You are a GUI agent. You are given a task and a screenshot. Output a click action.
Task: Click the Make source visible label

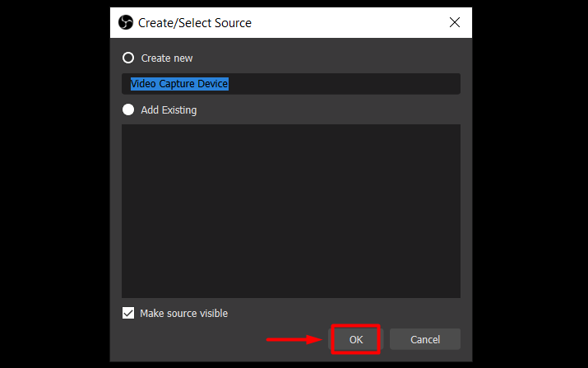click(183, 313)
